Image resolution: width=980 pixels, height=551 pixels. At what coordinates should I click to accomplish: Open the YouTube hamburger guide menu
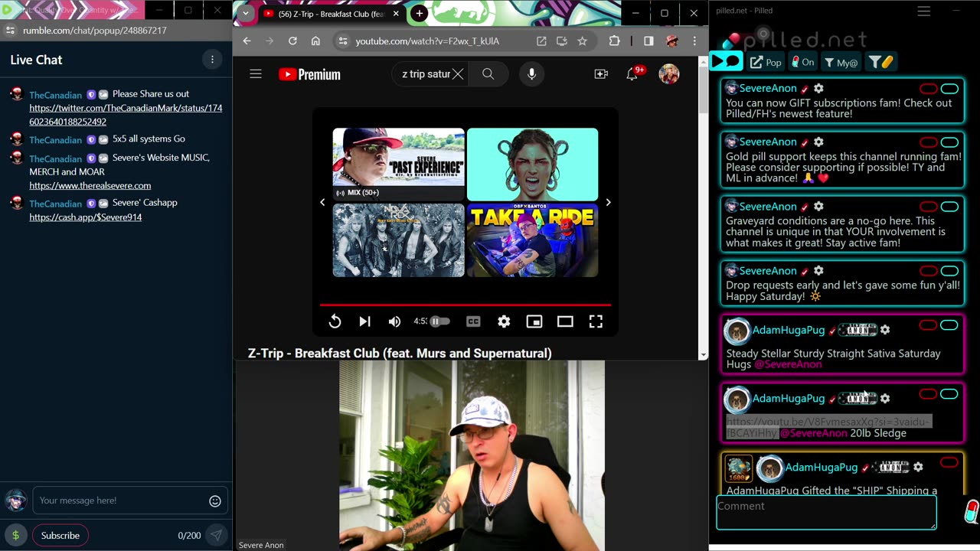[x=256, y=74]
